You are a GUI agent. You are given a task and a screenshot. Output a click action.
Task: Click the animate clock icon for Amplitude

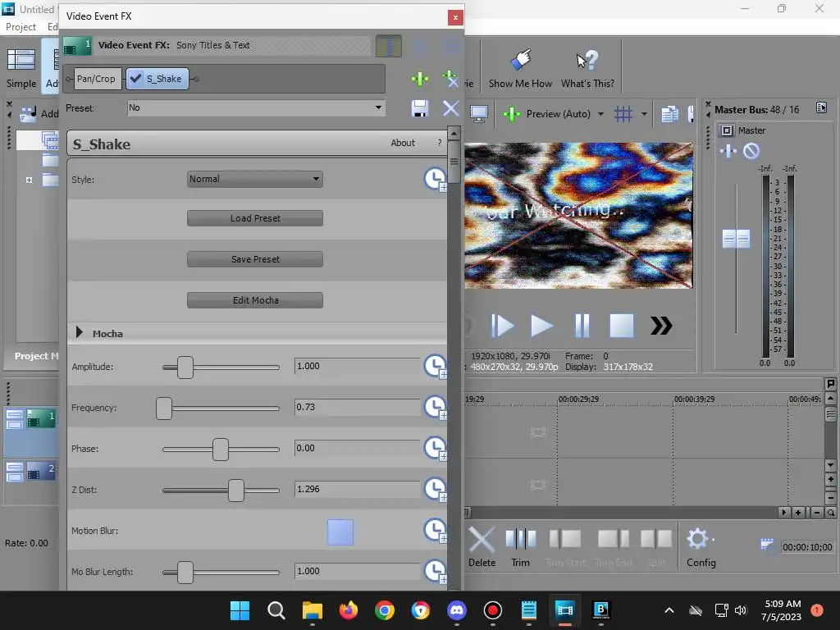(x=435, y=367)
